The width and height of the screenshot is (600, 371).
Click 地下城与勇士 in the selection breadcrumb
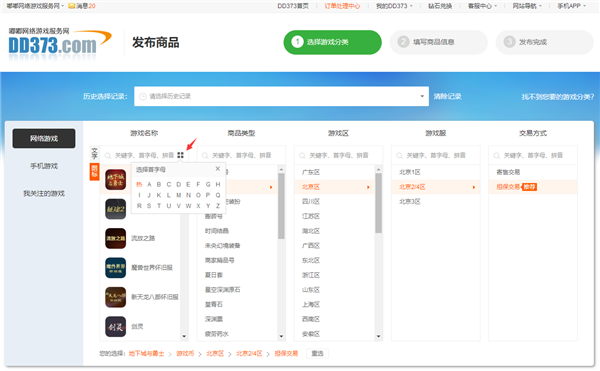[146, 353]
